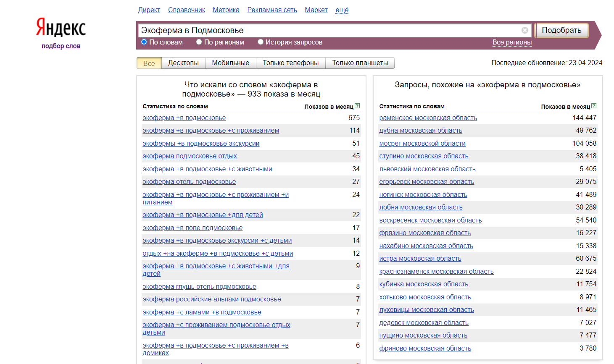
Task: Open similar query 'истра московская область'
Action: coord(420,259)
